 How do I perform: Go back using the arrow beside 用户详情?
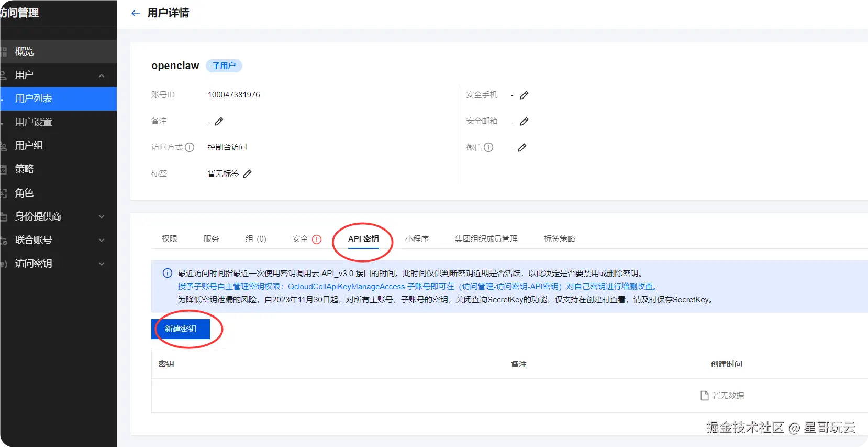click(136, 13)
